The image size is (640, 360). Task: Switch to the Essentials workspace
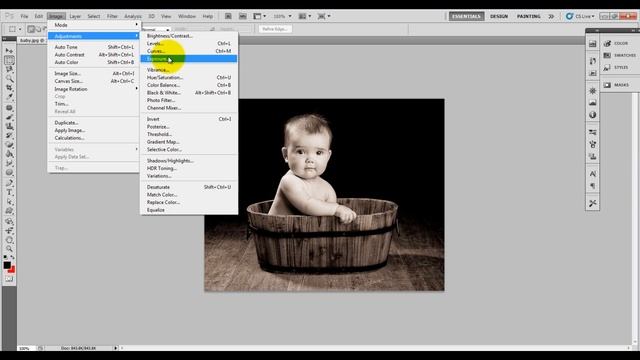[467, 16]
